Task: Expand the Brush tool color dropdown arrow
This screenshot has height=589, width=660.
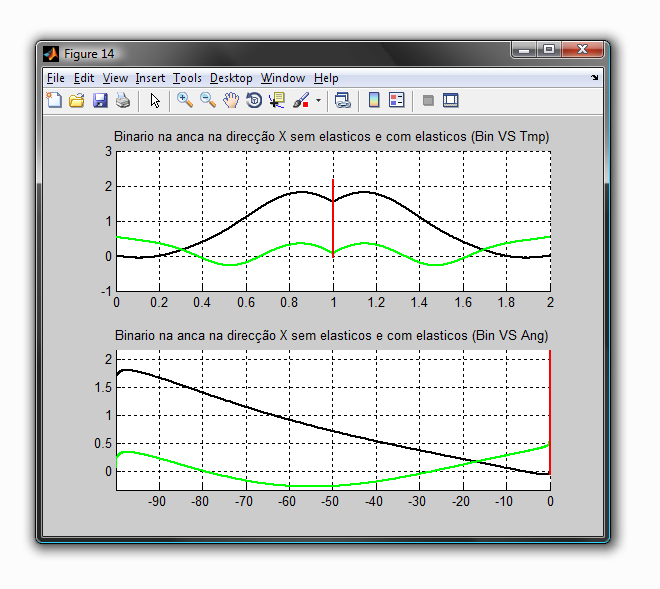Action: 319,100
